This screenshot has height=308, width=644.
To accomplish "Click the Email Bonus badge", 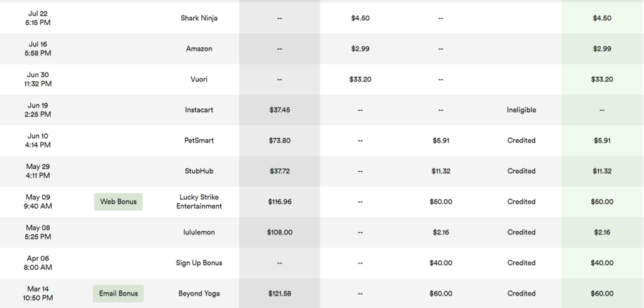I will [118, 294].
